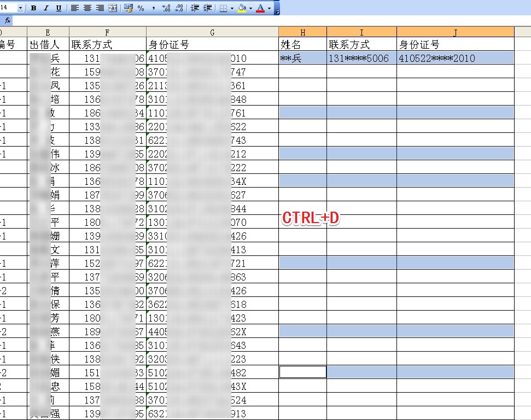Click name cell ending in '强'

(x=48, y=413)
